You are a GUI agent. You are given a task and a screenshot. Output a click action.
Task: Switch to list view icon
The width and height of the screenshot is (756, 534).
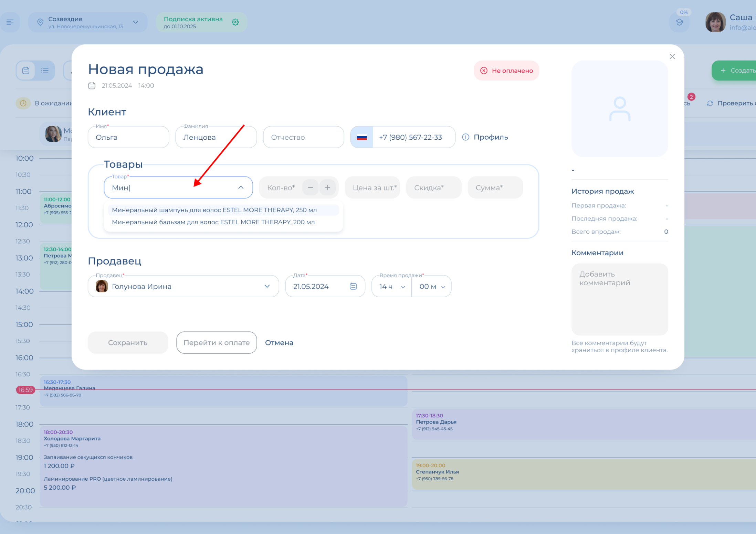click(x=45, y=71)
